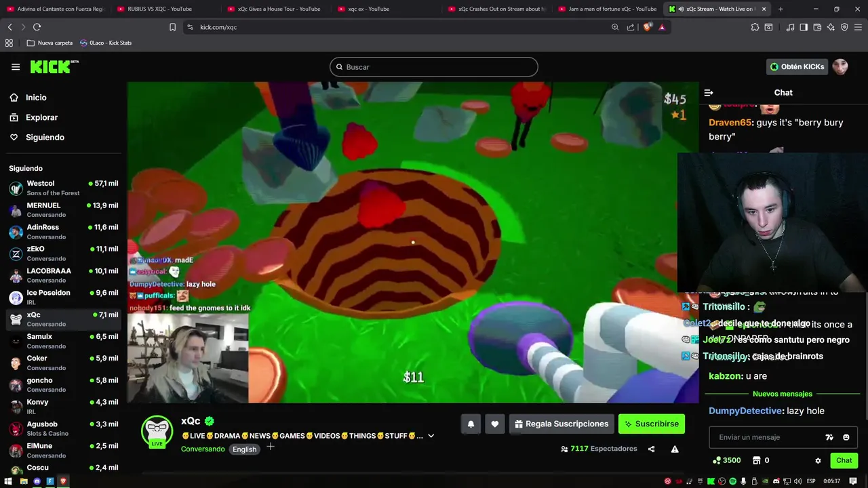Toggle the browser sidebar panel
868x488 pixels.
(x=804, y=27)
